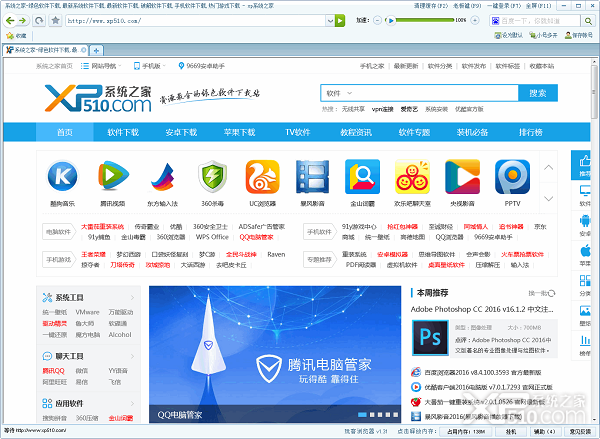Viewport: 600px width, 439px height.
Task: Click the speed slider plus button
Action: pyautogui.click(x=475, y=20)
